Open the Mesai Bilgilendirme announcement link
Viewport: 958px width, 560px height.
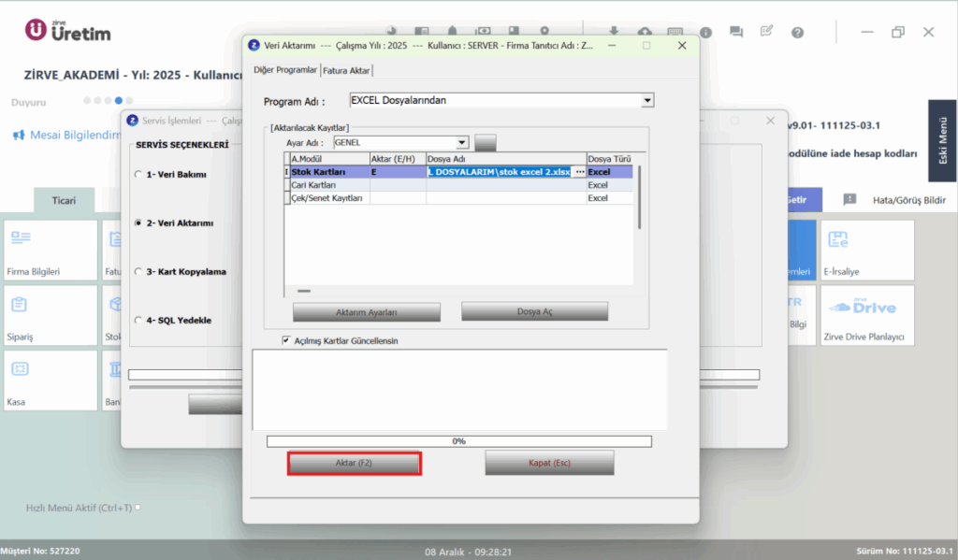75,135
